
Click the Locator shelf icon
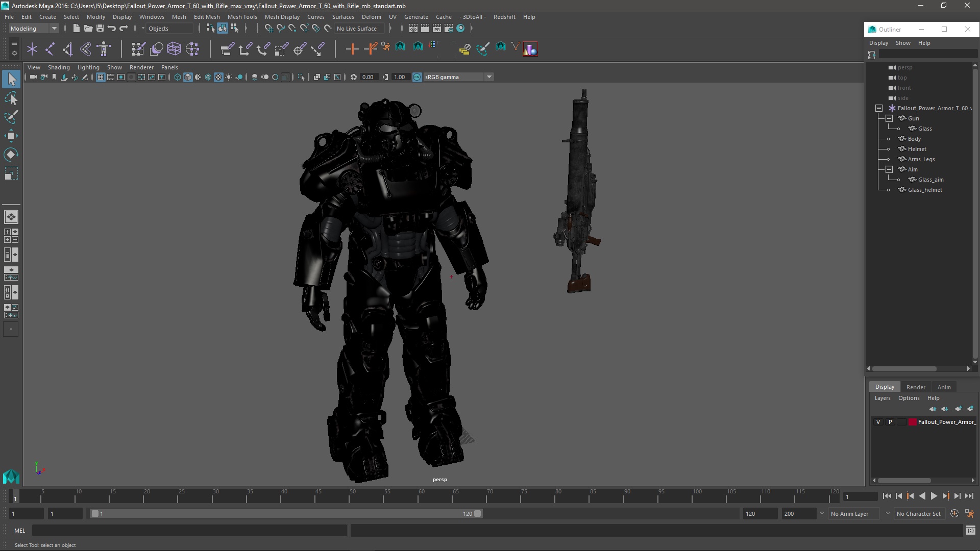(32, 49)
